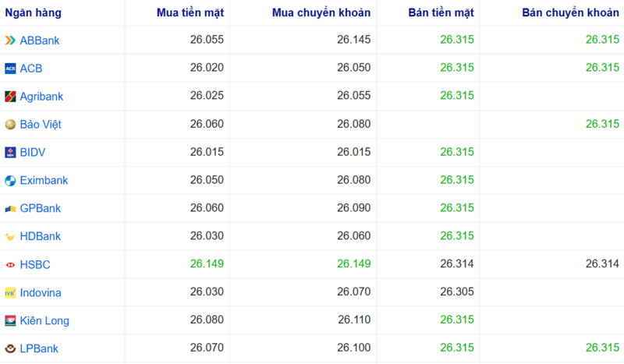Sort by Mua chuyển khoản column header
Viewport: 624px width, 364px height.
321,13
